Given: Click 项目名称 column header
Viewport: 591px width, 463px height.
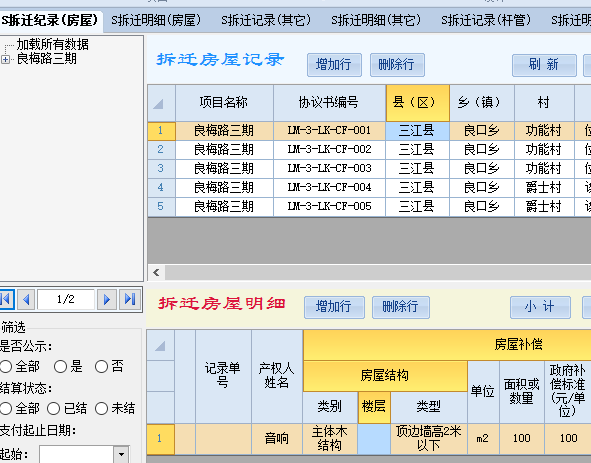Looking at the screenshot, I should (224, 103).
